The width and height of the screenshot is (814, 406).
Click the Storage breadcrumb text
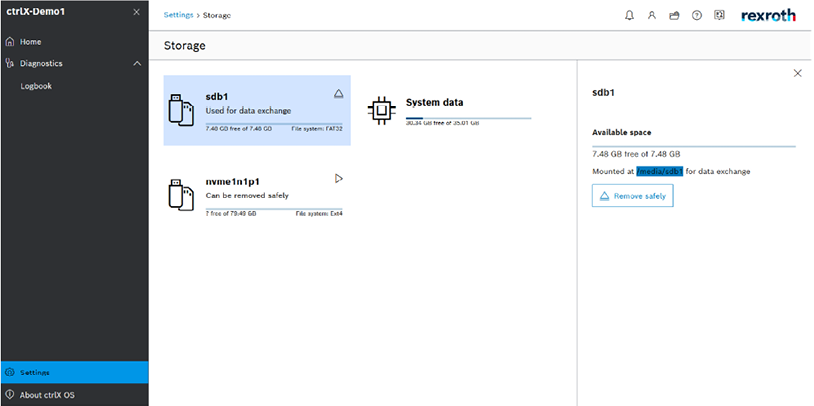216,16
